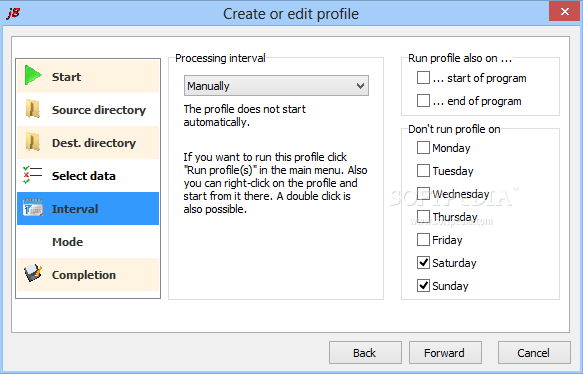583x374 pixels.
Task: Open the Select data checklist icon
Action: (x=32, y=175)
